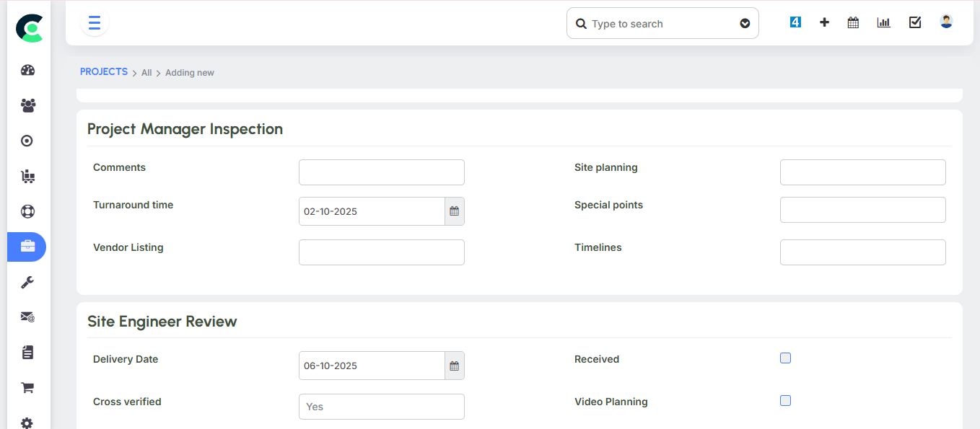
Task: Open the shopping cart sidebar icon
Action: coord(27,387)
